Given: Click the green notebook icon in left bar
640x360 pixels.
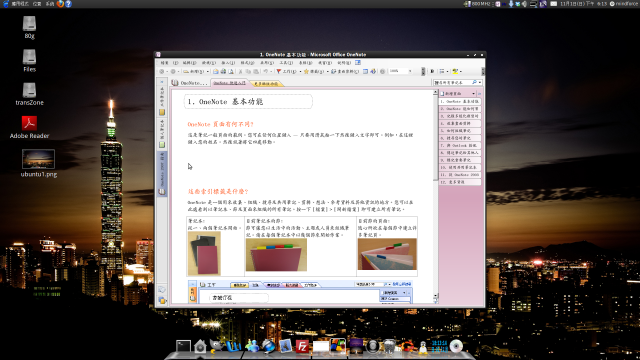Looking at the screenshot, I should [162, 144].
